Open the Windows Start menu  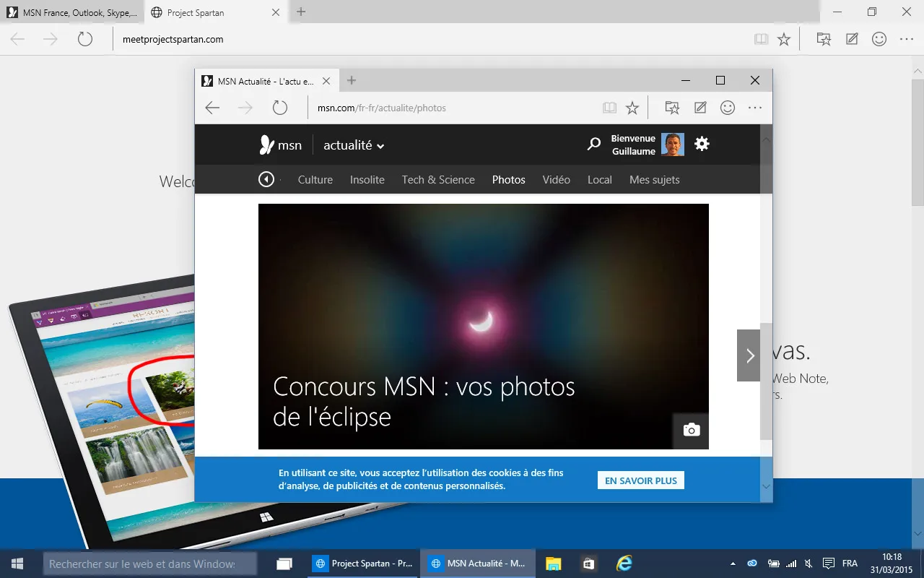tap(17, 564)
